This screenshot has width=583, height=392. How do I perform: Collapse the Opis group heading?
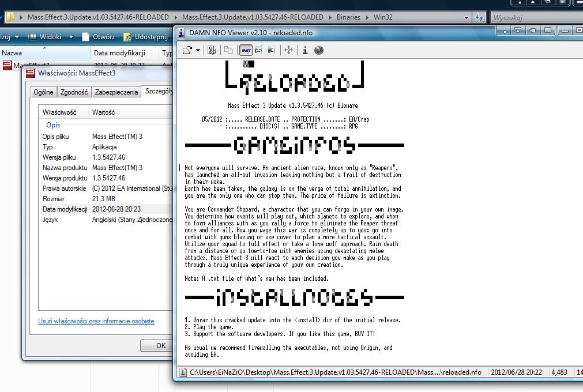[53, 125]
